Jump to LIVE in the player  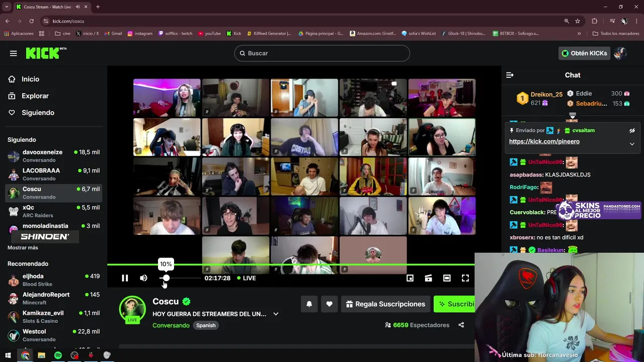pos(247,278)
